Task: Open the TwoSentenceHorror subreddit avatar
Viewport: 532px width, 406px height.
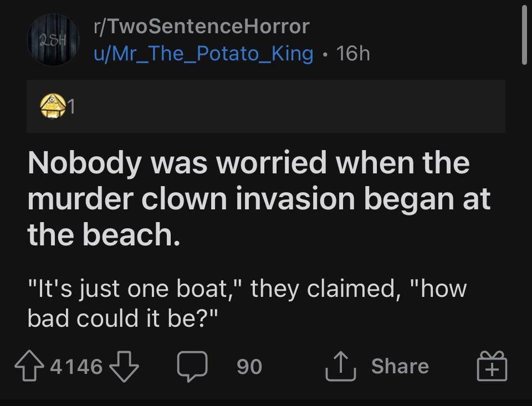Action: click(x=53, y=40)
